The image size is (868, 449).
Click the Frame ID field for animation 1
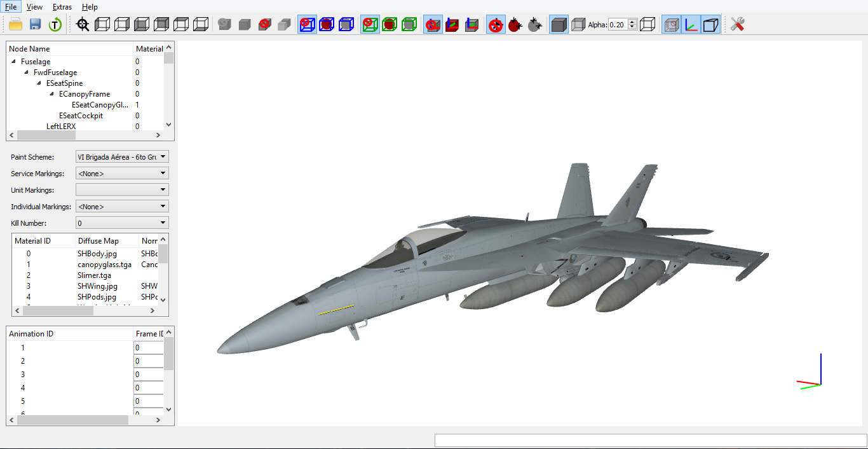coord(149,348)
